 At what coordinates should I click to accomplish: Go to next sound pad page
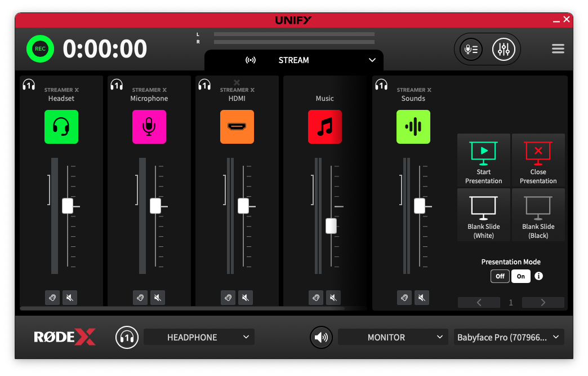[543, 303]
